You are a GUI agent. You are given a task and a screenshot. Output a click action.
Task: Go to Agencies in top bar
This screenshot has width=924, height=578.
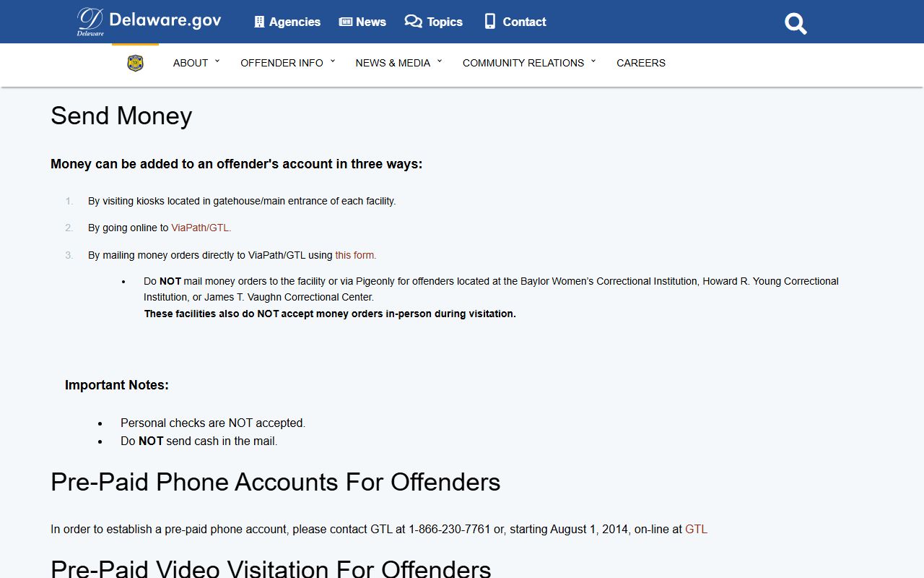tap(295, 22)
